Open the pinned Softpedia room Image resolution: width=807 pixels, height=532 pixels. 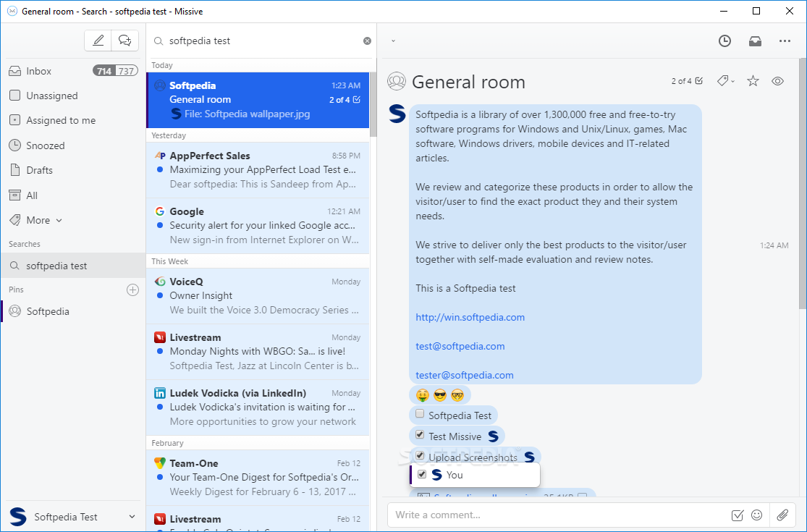point(72,311)
